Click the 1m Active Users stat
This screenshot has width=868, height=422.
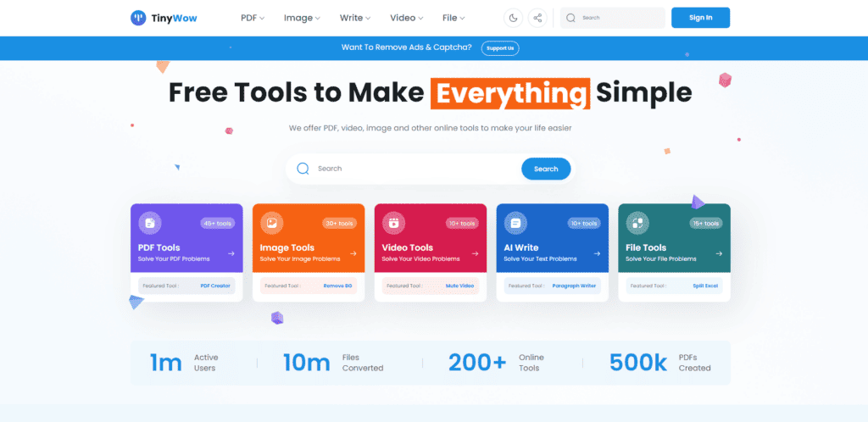[184, 363]
